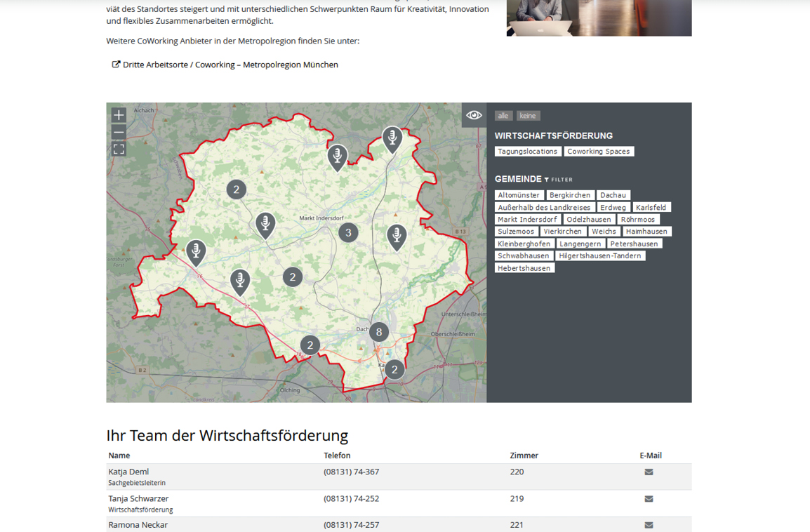This screenshot has height=532, width=810.
Task: Open the cluster marker showing 8 locations
Action: point(379,332)
